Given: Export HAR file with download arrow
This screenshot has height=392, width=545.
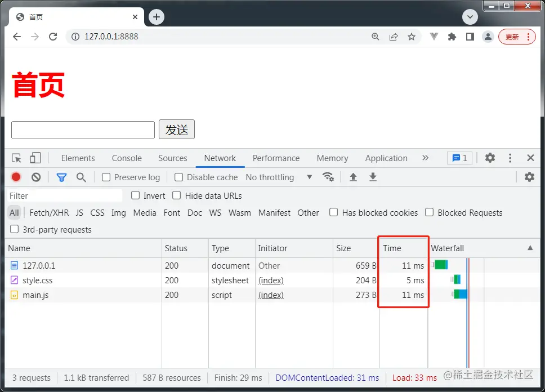Looking at the screenshot, I should (x=373, y=177).
